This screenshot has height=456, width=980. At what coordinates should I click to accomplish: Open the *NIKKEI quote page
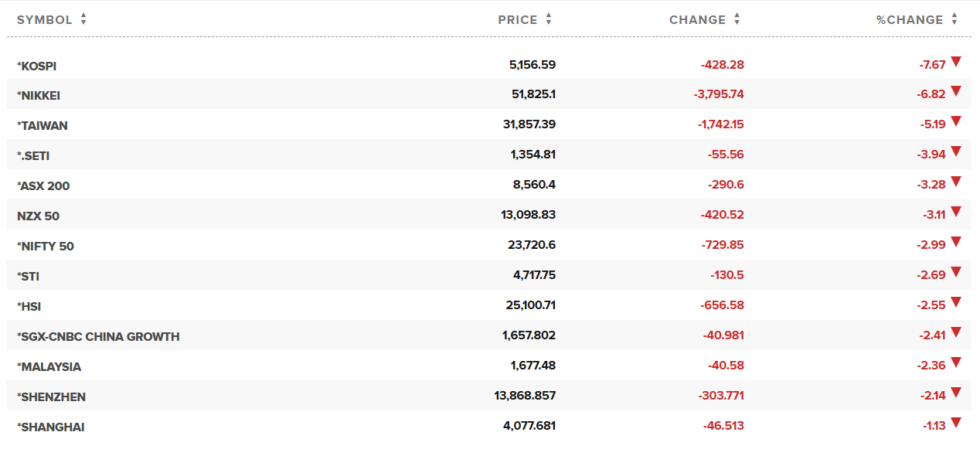39,96
